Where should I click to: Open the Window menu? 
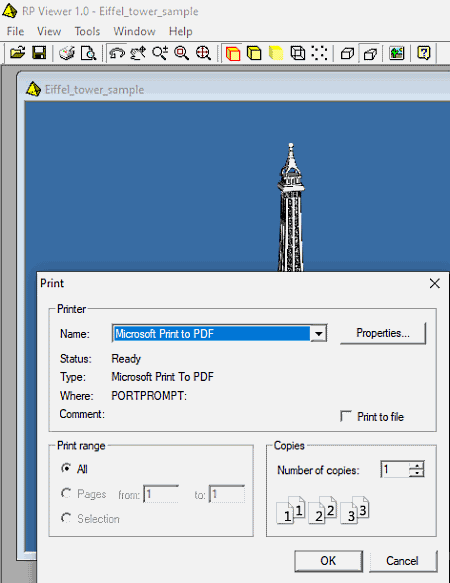(x=134, y=31)
